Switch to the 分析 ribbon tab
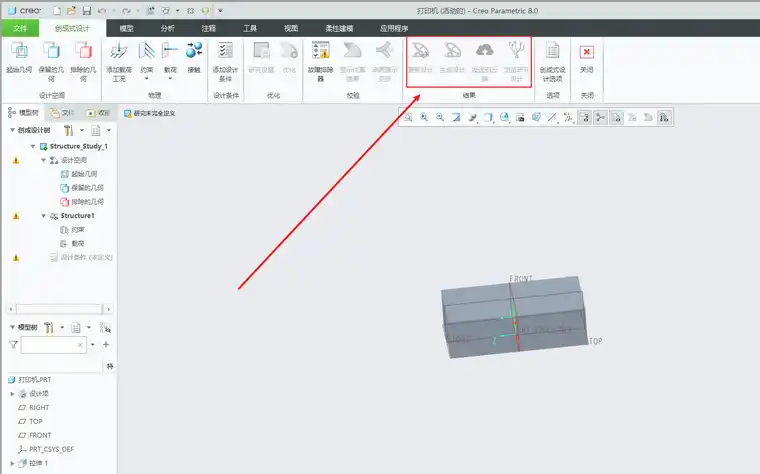 (168, 28)
